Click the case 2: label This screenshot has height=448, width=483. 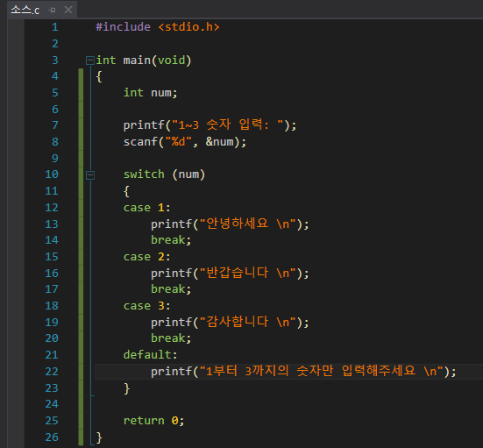(146, 257)
